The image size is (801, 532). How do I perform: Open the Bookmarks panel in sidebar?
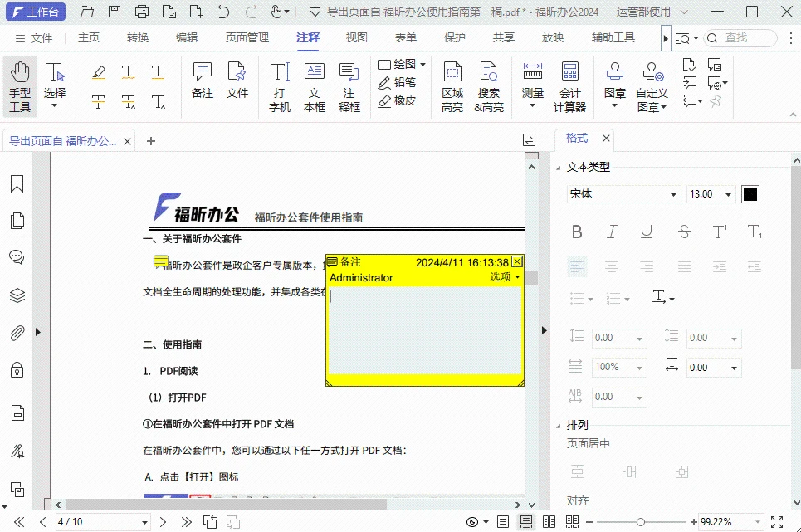[x=17, y=183]
